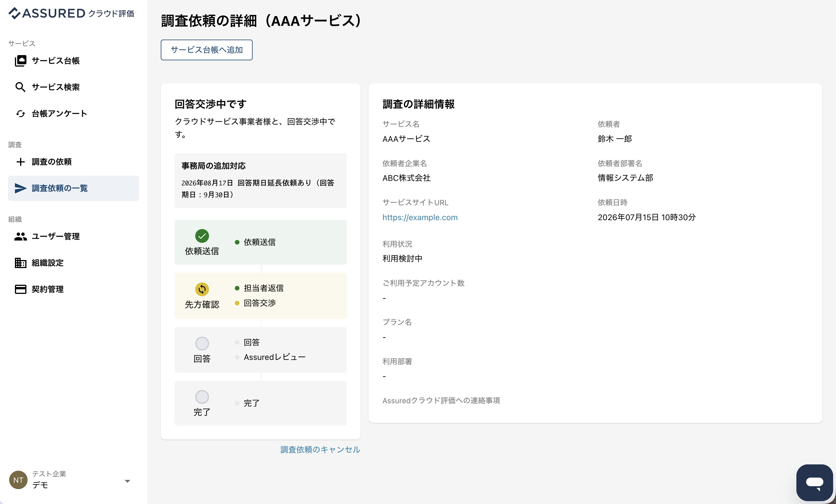The height and width of the screenshot is (504, 836).
Task: Select 調査依頼の一覧 in sidebar
Action: coord(73,188)
